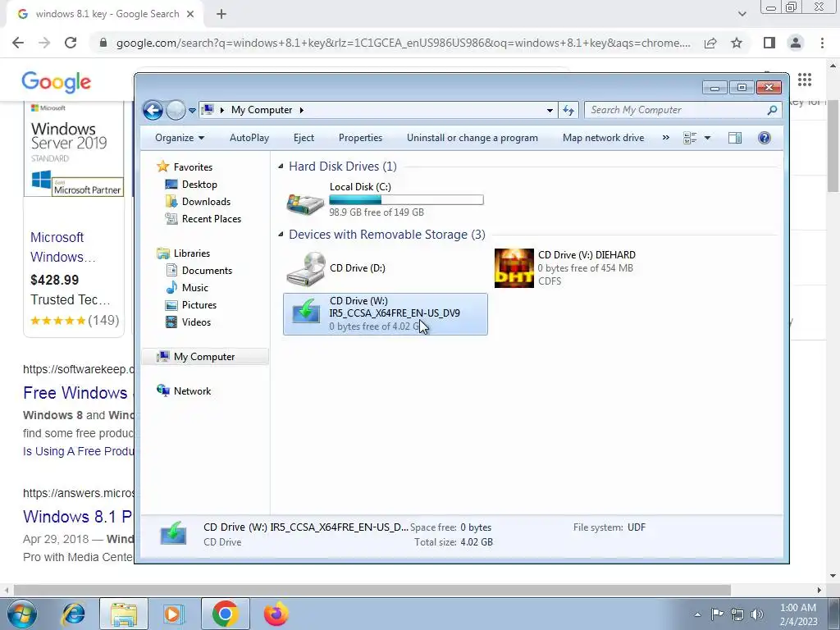Open Chrome tab search chevron
840x630 pixels.
tap(742, 14)
